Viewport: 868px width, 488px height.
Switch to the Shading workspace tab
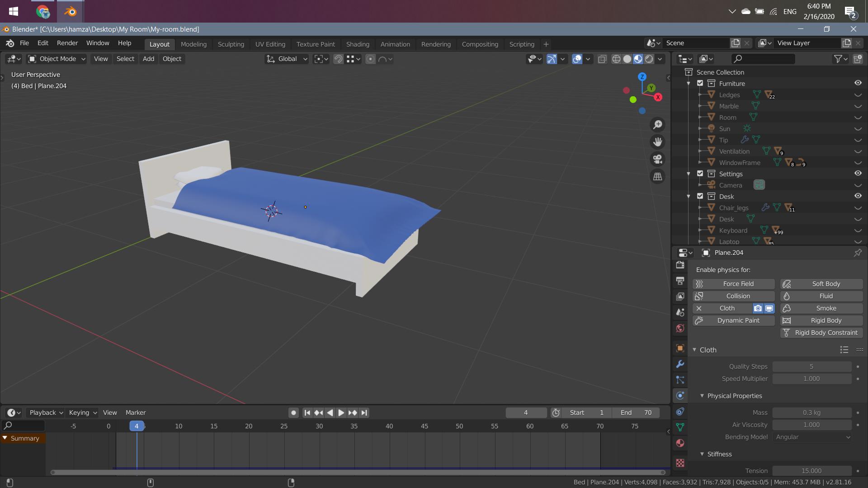358,44
